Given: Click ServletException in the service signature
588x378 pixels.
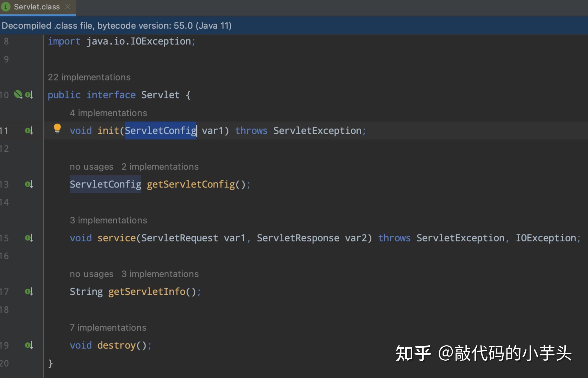Looking at the screenshot, I should 460,238.
